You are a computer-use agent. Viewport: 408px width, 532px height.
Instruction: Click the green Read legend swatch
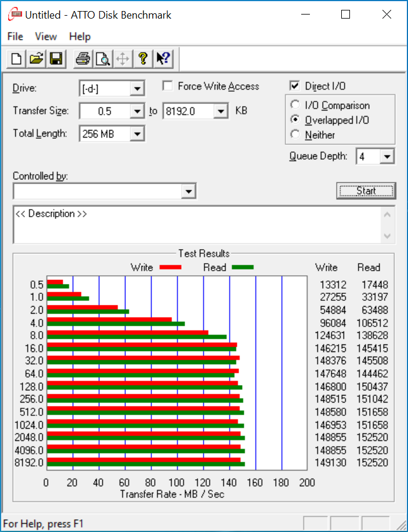click(x=243, y=267)
